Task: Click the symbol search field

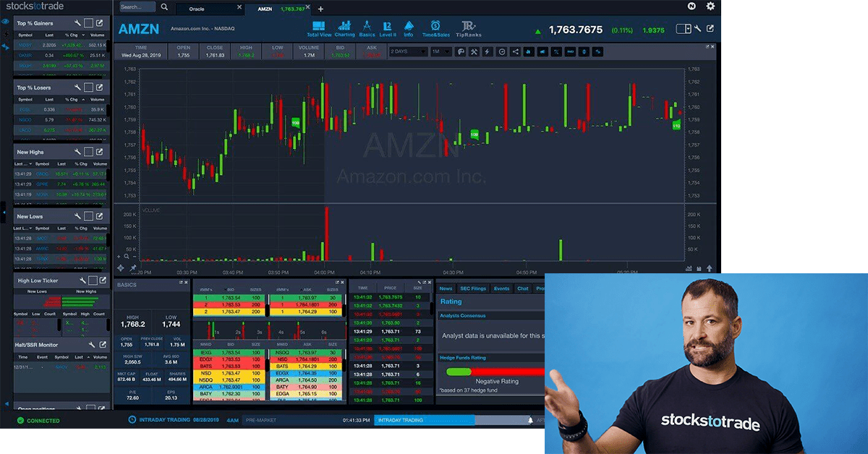Action: (x=136, y=7)
